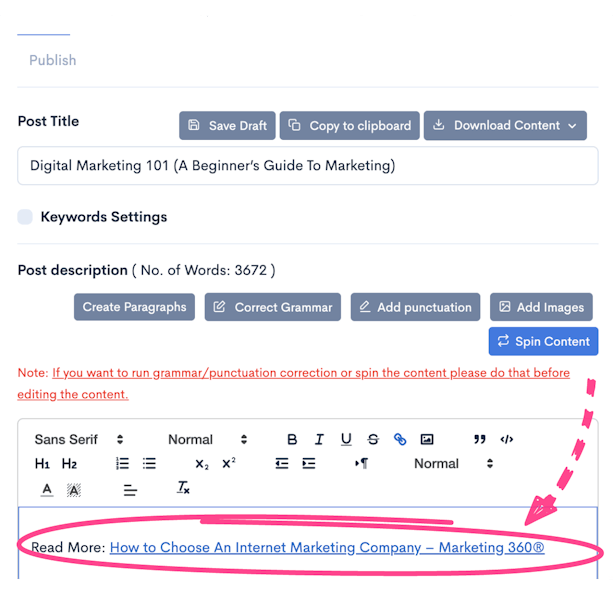The width and height of the screenshot is (613, 606).
Task: Insert an image via editor toolbar
Action: pyautogui.click(x=427, y=439)
